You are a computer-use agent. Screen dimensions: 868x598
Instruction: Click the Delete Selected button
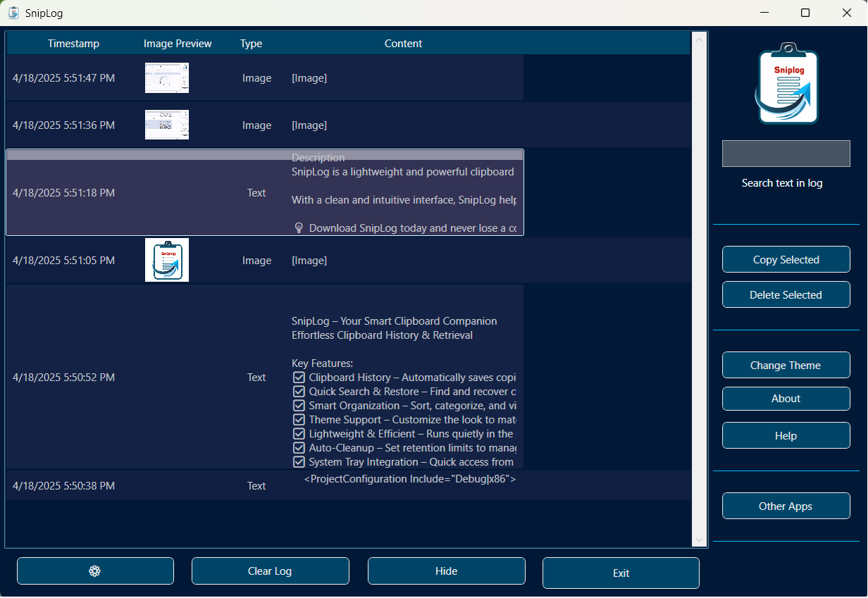[786, 295]
